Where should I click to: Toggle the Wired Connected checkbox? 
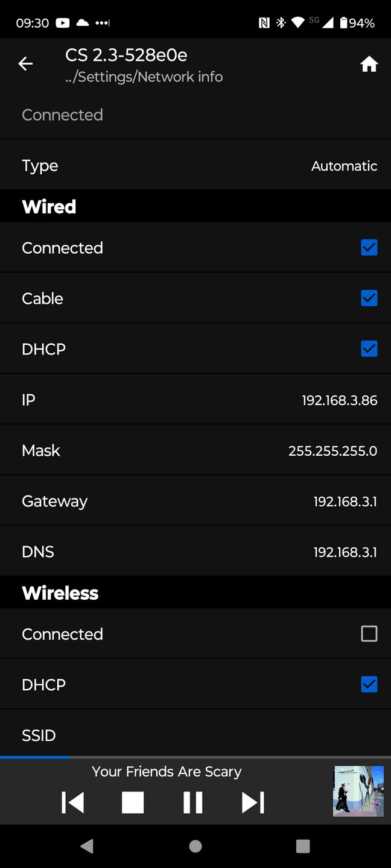pyautogui.click(x=369, y=247)
